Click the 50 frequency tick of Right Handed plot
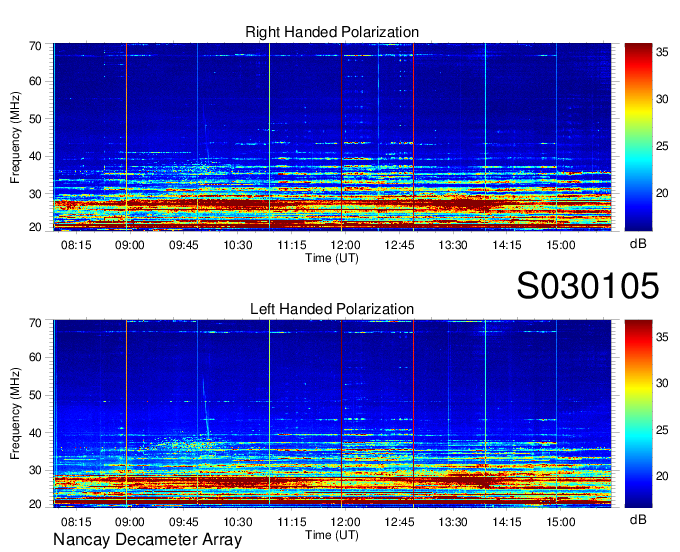This screenshot has width=680, height=552. (35, 119)
